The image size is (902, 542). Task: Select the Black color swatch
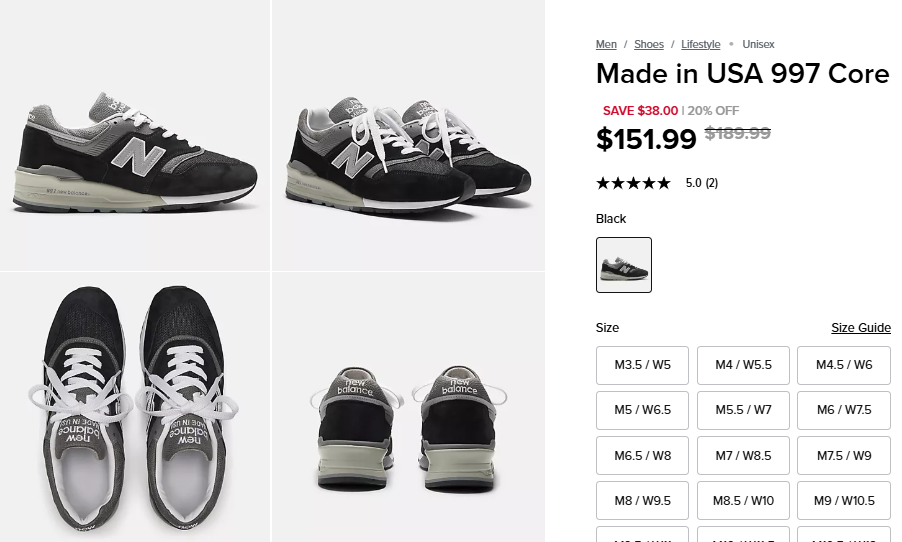tap(624, 265)
